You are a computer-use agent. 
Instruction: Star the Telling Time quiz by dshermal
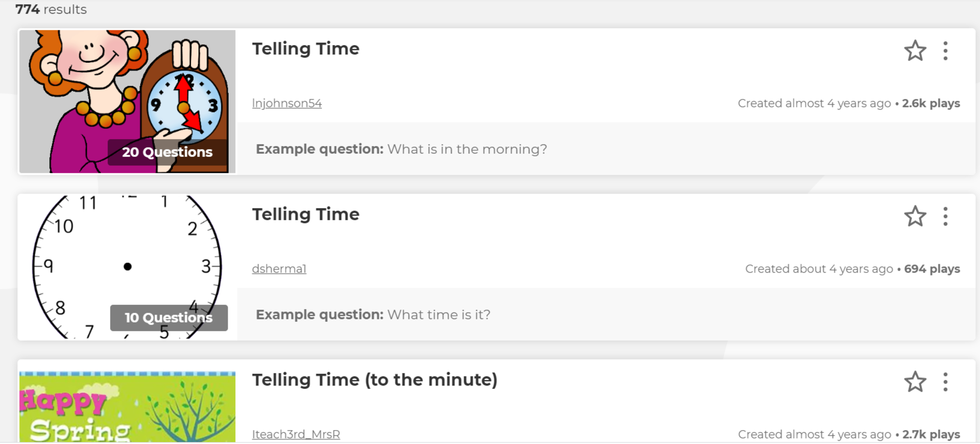tap(915, 216)
